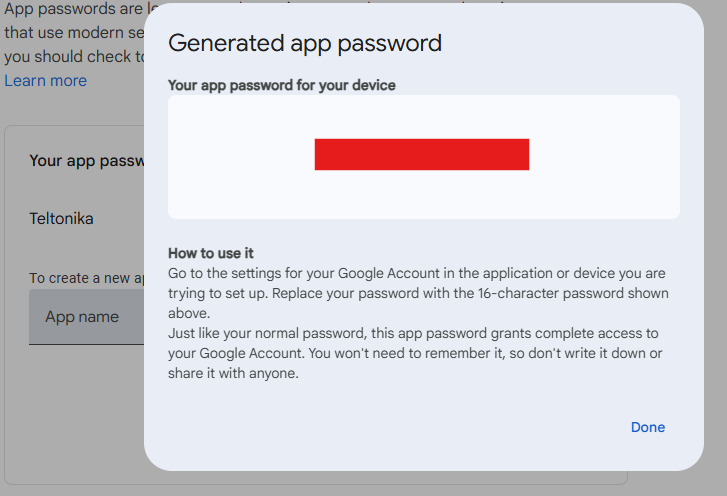
Task: Click the 'share it with anyone' text line
Action: click(234, 374)
